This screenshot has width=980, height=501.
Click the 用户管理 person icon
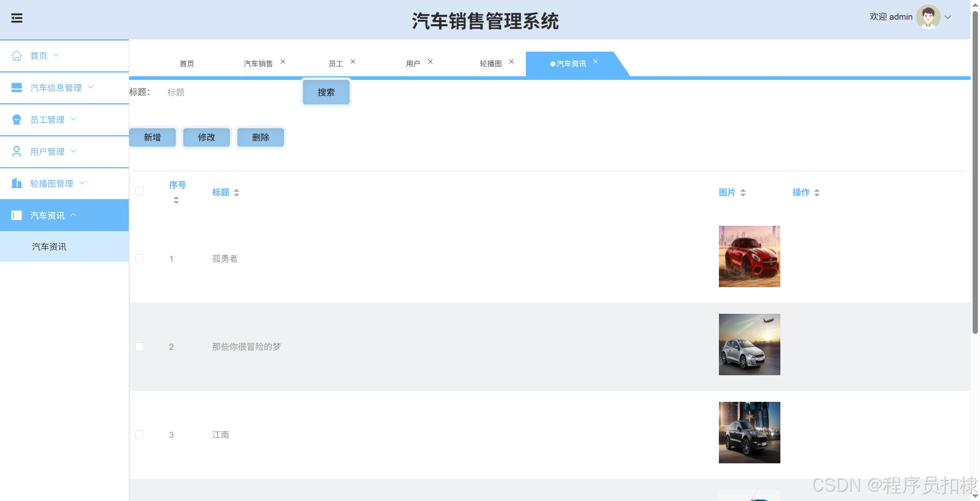(x=16, y=152)
